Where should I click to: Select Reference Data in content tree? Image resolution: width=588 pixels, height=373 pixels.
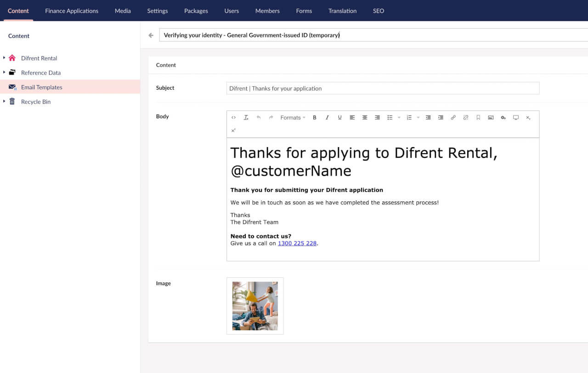[41, 73]
